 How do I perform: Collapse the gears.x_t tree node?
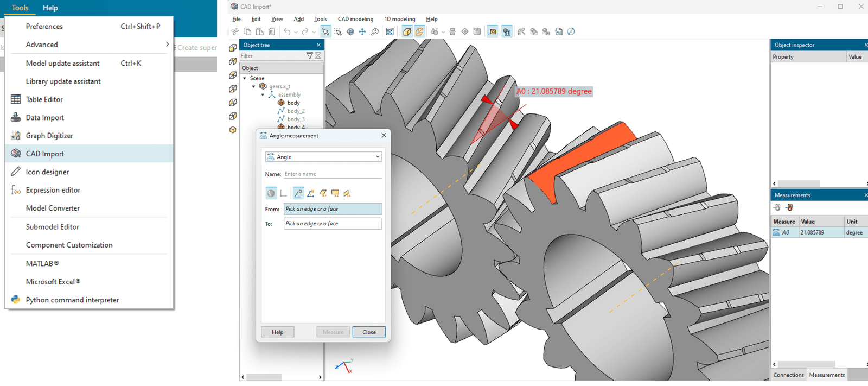tap(253, 86)
